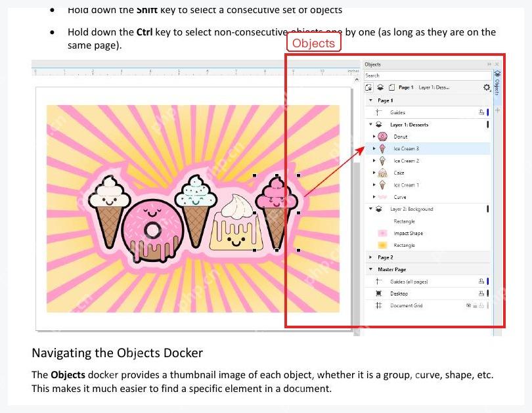
Task: Toggle printing for Guides (all pages)
Action: click(x=481, y=282)
